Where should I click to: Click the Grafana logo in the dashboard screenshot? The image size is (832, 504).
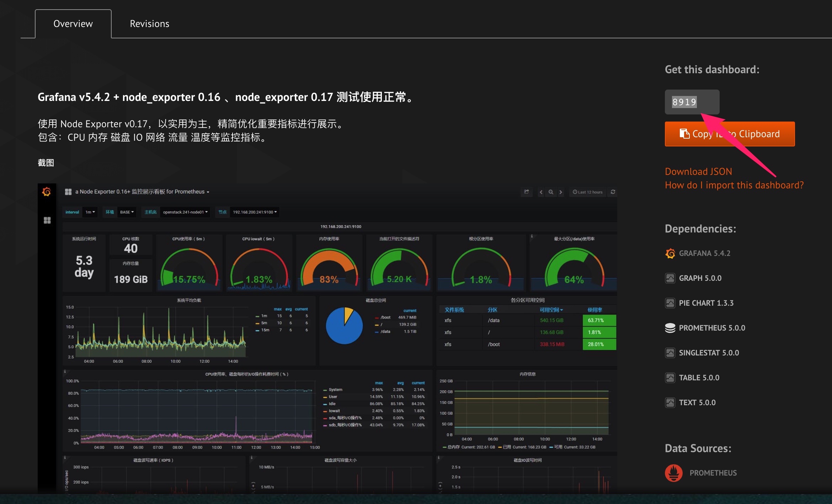(47, 192)
